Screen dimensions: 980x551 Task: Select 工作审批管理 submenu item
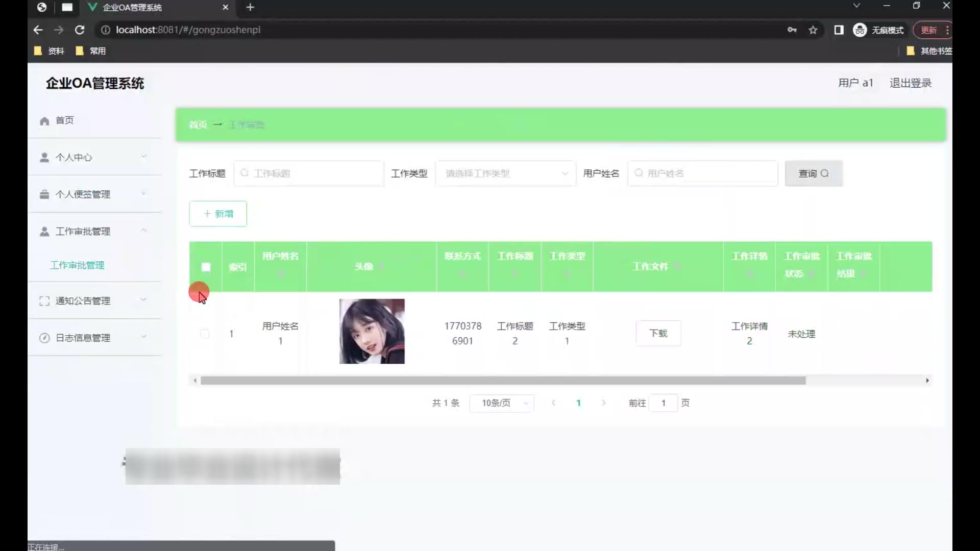tap(77, 265)
